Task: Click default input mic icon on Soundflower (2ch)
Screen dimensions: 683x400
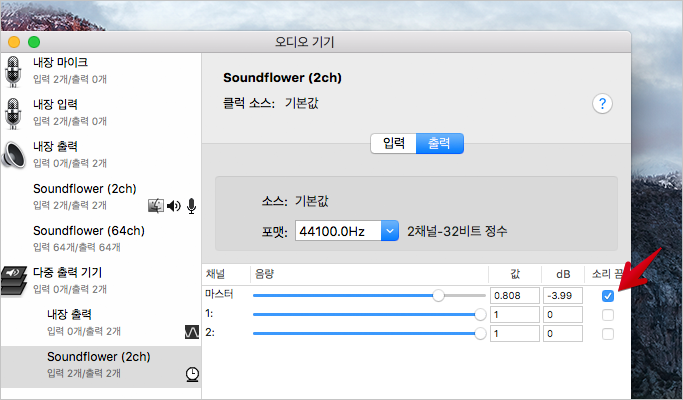Action: 191,206
